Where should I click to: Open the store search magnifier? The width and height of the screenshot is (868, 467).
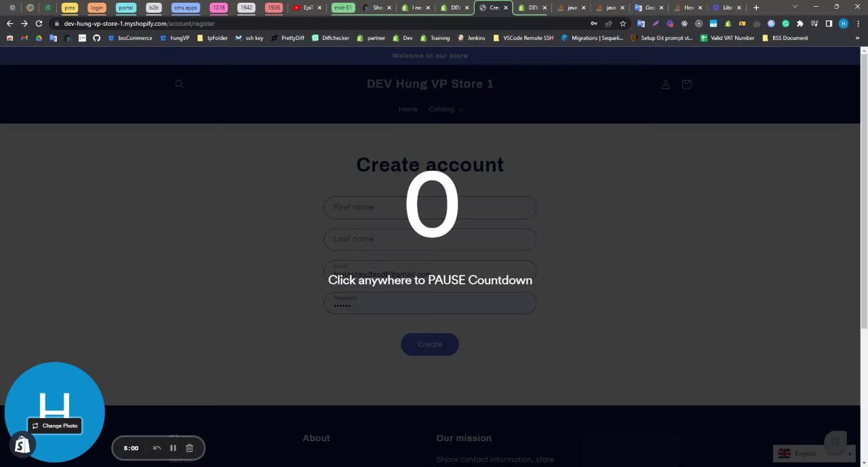point(179,84)
